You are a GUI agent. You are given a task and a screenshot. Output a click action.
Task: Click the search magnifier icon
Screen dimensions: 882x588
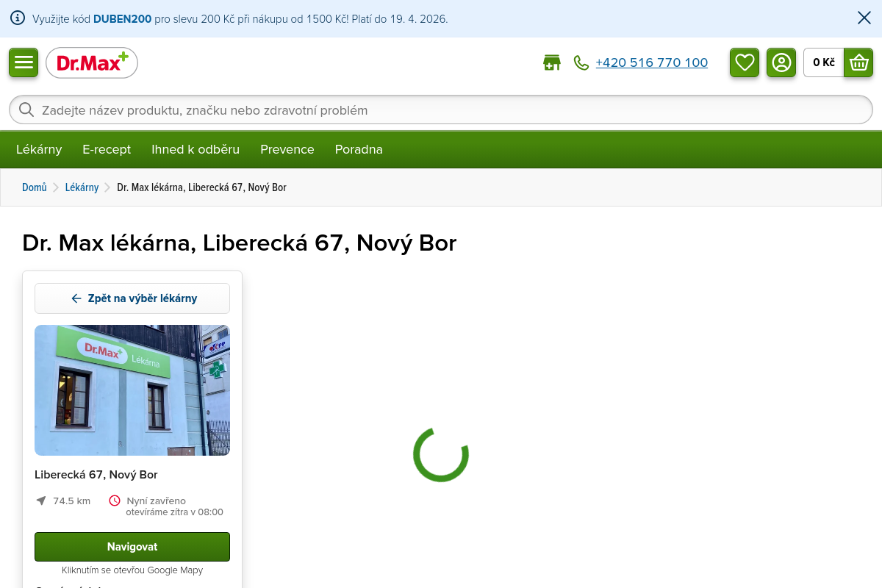26,110
